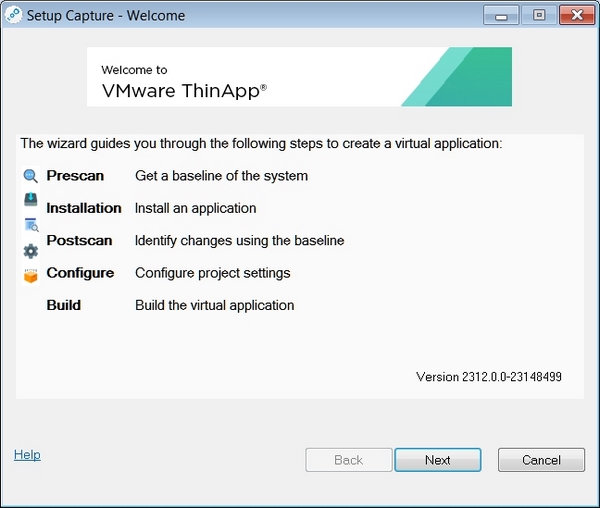Open the Help link
This screenshot has width=600, height=508.
click(x=27, y=455)
